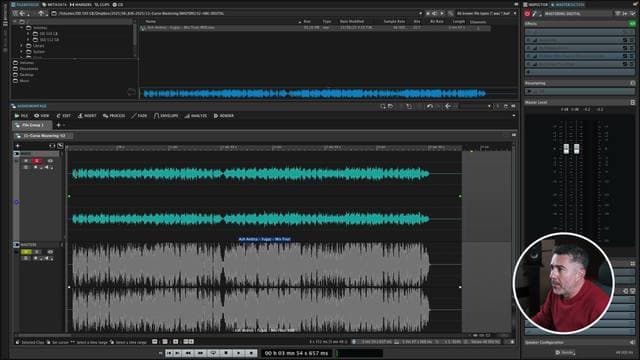Open the Process ribbon tab
640x360 pixels.
click(x=114, y=116)
